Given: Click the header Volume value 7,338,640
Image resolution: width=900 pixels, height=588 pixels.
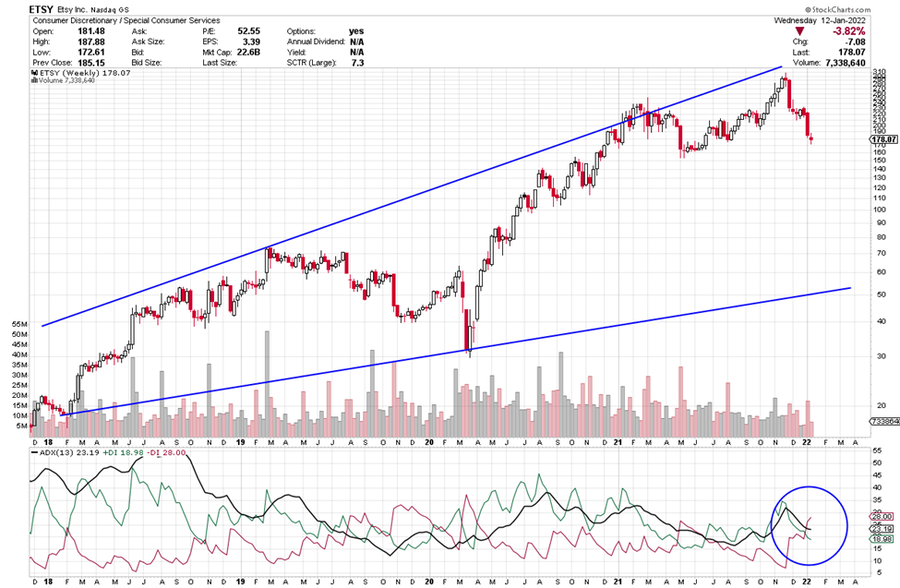Looking at the screenshot, I should click(x=845, y=63).
